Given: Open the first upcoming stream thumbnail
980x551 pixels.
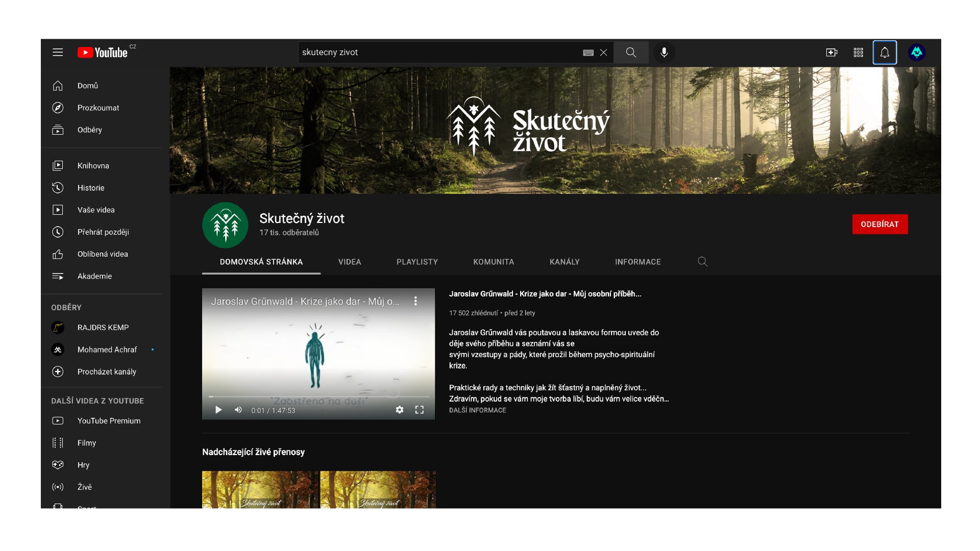Looking at the screenshot, I should click(x=260, y=490).
